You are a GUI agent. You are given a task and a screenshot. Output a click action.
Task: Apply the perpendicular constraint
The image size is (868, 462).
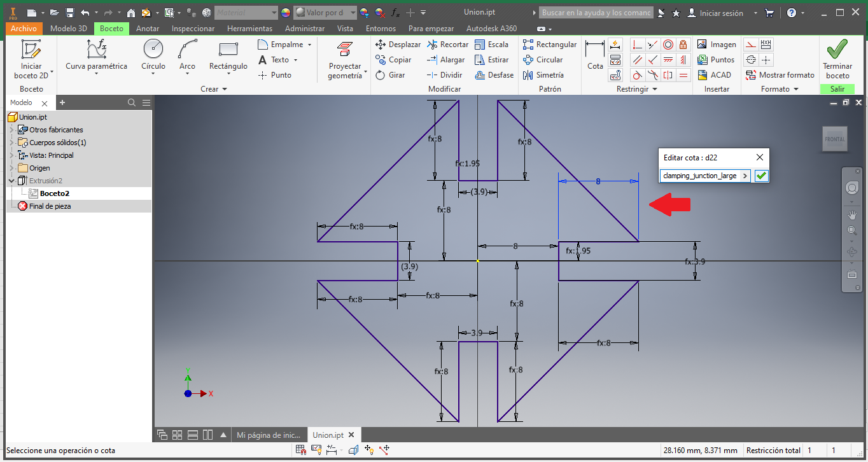(652, 60)
